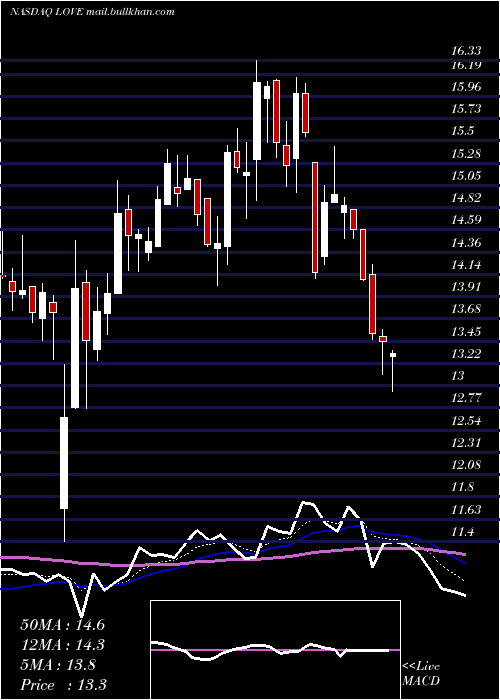Click the 14.82 price axis label
This screenshot has height=700, width=500.
click(466, 198)
